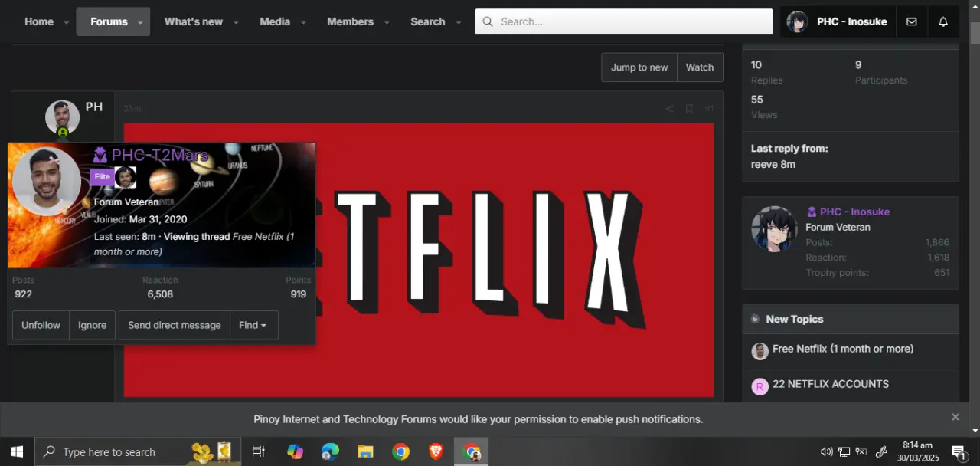Click the Unfollow button for PHC-T2Mars
The width and height of the screenshot is (980, 466).
41,325
